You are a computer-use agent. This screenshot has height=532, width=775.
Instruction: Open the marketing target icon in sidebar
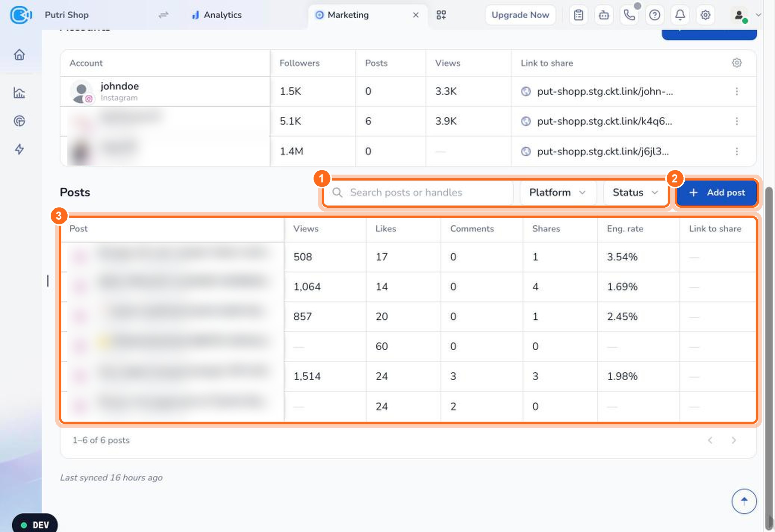(x=19, y=121)
